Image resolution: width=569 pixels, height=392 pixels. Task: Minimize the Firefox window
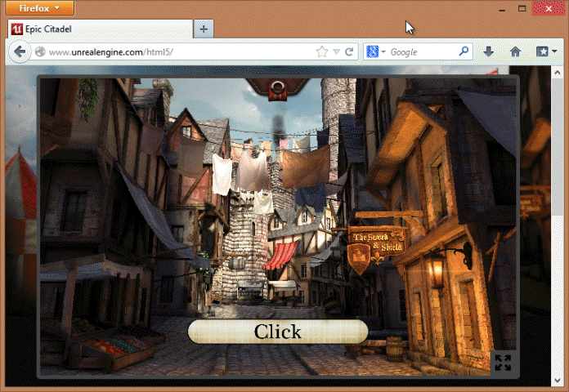pos(502,9)
